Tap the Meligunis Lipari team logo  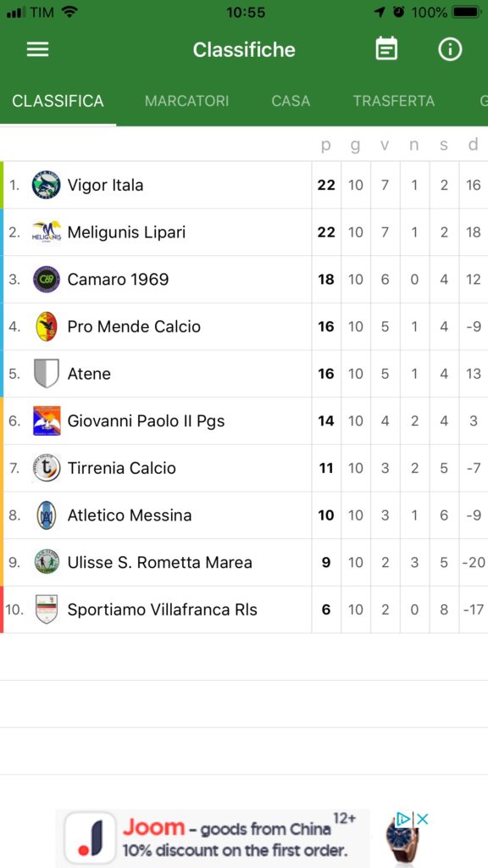47,232
